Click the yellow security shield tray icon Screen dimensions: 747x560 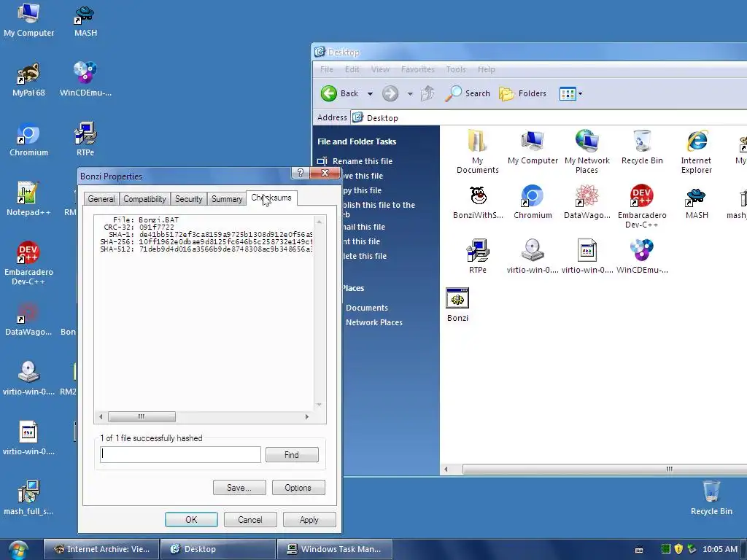coord(679,549)
